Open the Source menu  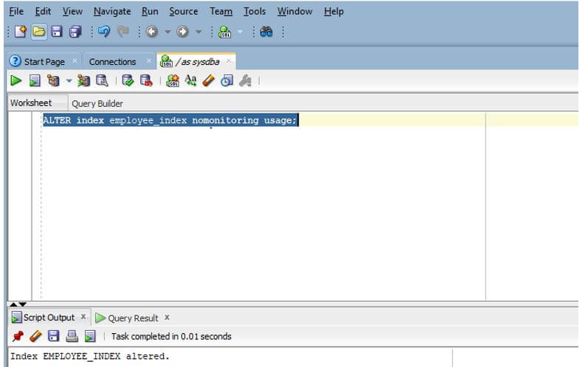coord(184,12)
